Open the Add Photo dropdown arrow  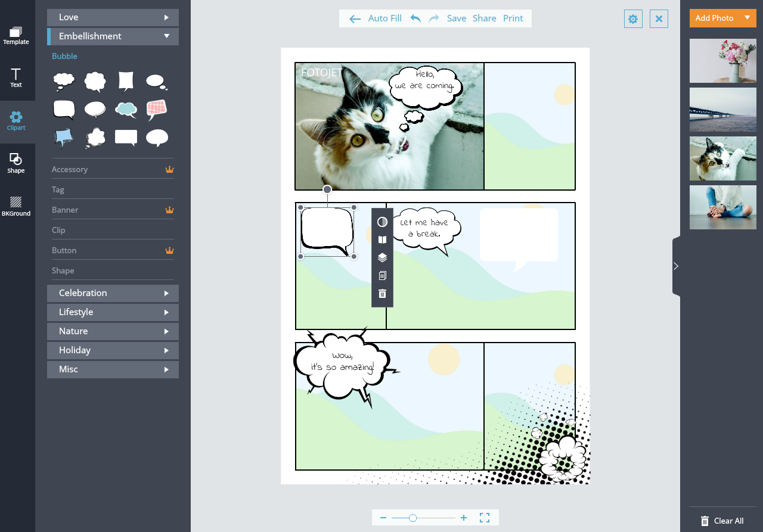pos(748,18)
